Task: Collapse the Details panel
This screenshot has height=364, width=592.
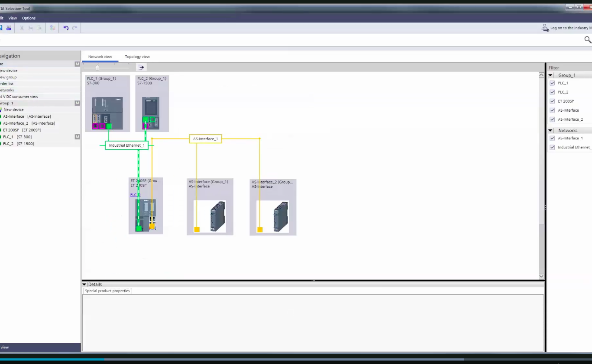Action: (84, 284)
